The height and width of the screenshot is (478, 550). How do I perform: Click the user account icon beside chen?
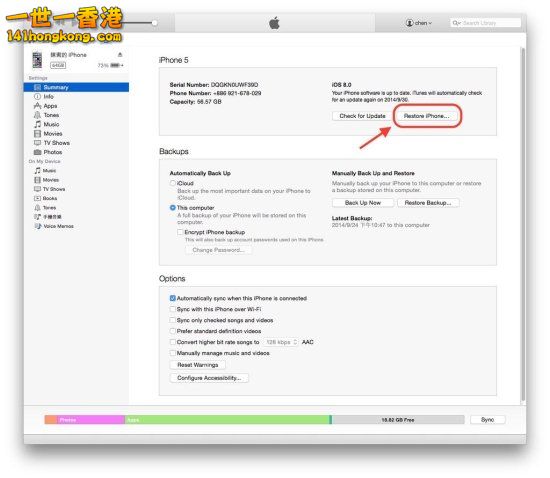coord(409,23)
